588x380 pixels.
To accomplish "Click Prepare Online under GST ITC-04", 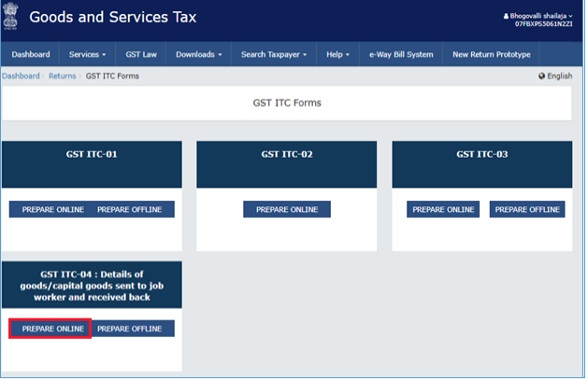I will click(50, 329).
